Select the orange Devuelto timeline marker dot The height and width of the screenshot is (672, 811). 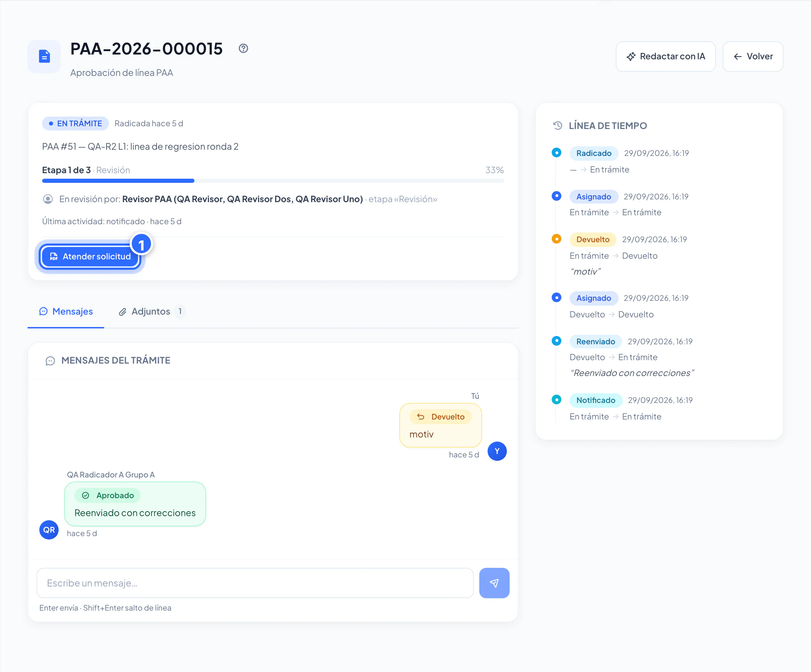click(557, 239)
